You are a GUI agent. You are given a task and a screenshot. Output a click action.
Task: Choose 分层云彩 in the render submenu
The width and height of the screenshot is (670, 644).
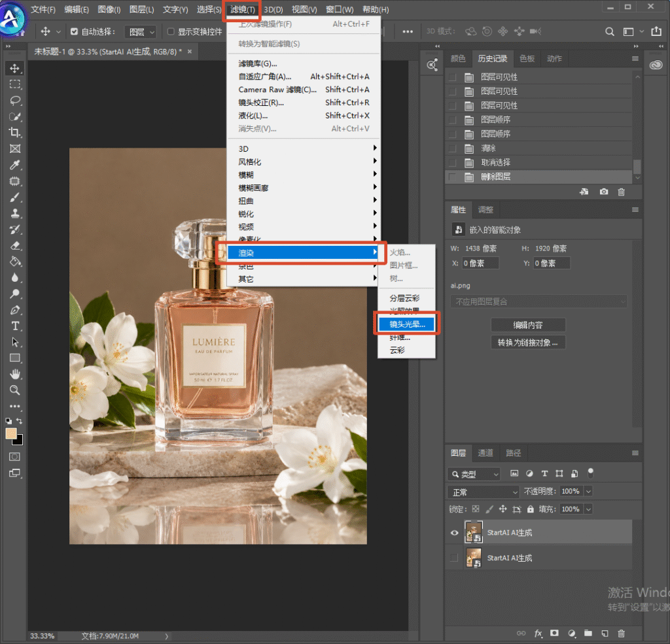(406, 298)
